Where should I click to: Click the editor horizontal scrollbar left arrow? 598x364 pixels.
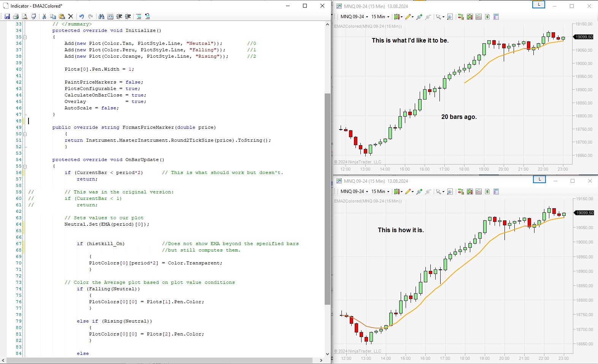click(x=3, y=360)
